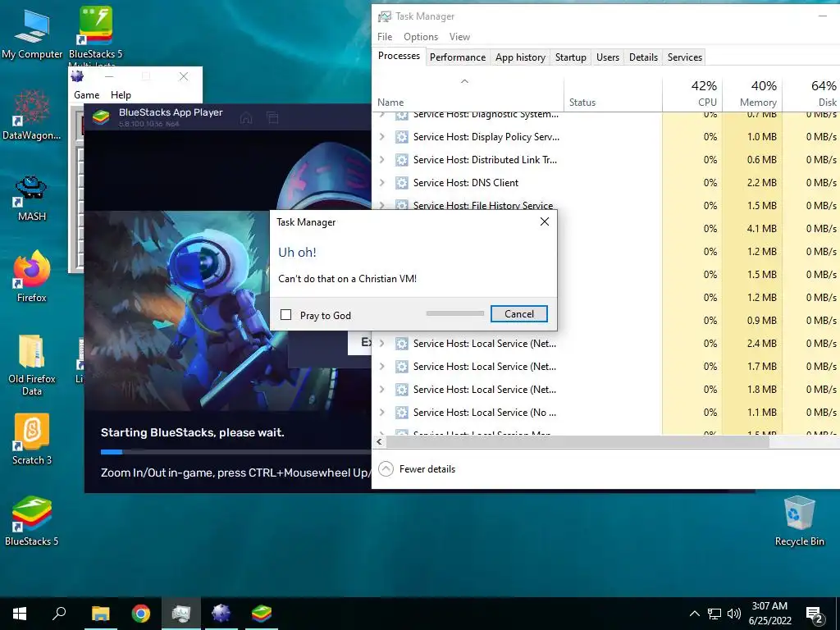Click BlueStacks startup progress bar
The height and width of the screenshot is (630, 840).
coord(235,452)
